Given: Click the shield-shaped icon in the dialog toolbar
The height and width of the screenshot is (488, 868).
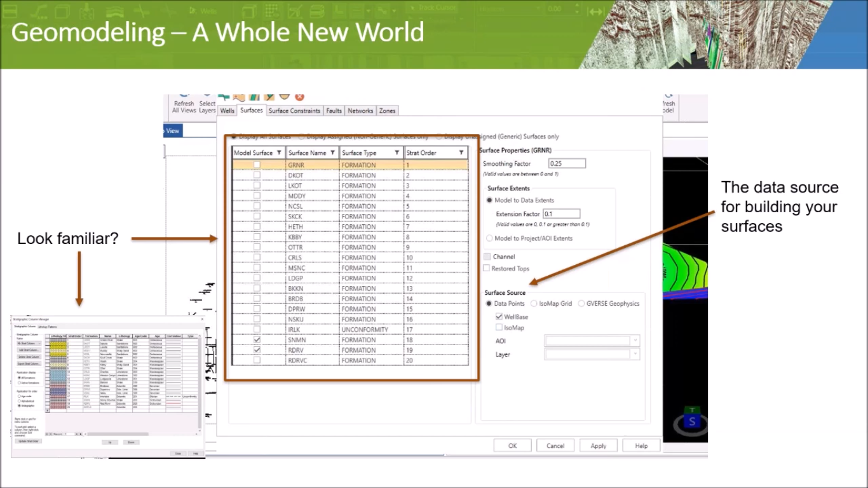Looking at the screenshot, I should tap(284, 97).
